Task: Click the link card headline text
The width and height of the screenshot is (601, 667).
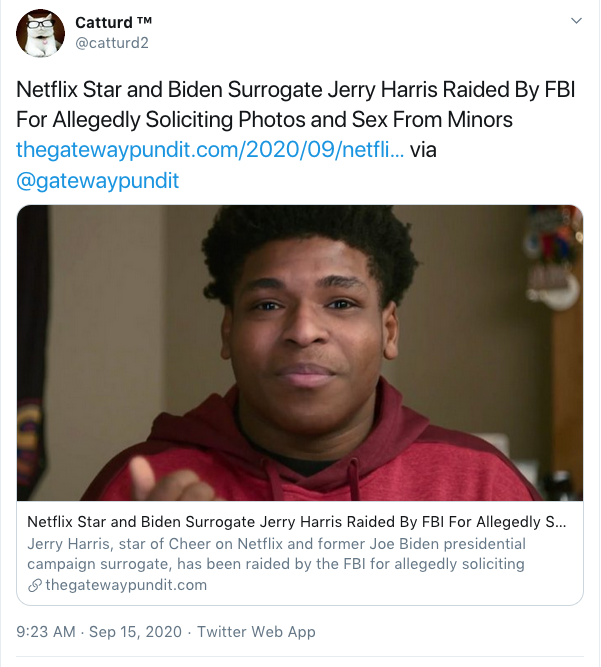Action: tap(296, 521)
